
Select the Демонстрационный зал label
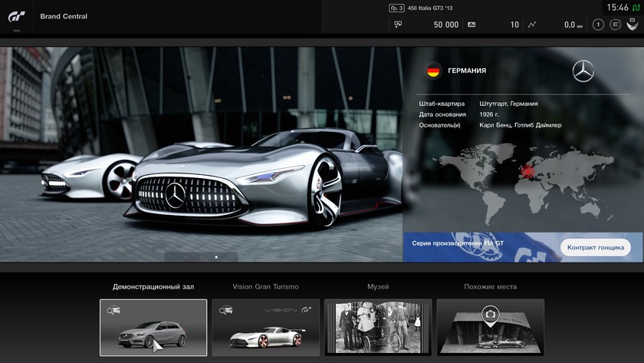[153, 287]
